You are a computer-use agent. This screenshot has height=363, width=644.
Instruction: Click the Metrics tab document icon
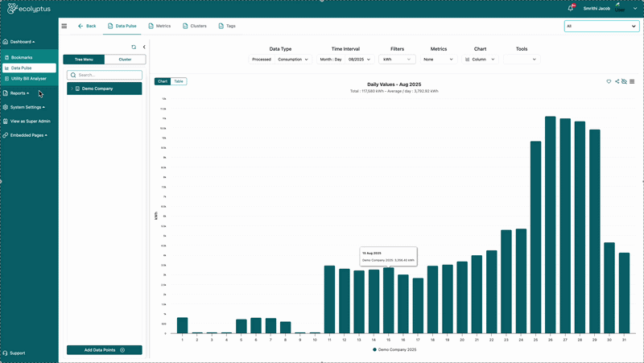[151, 26]
